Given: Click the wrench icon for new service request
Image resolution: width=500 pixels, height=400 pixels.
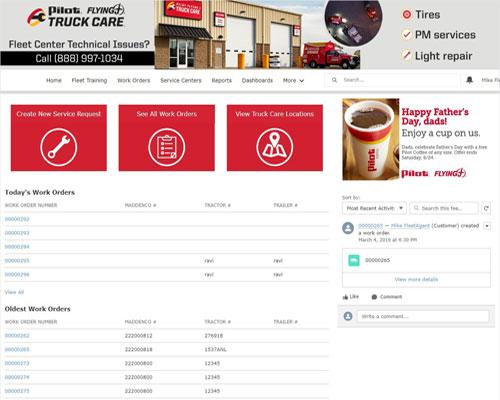Looking at the screenshot, I should click(x=59, y=147).
